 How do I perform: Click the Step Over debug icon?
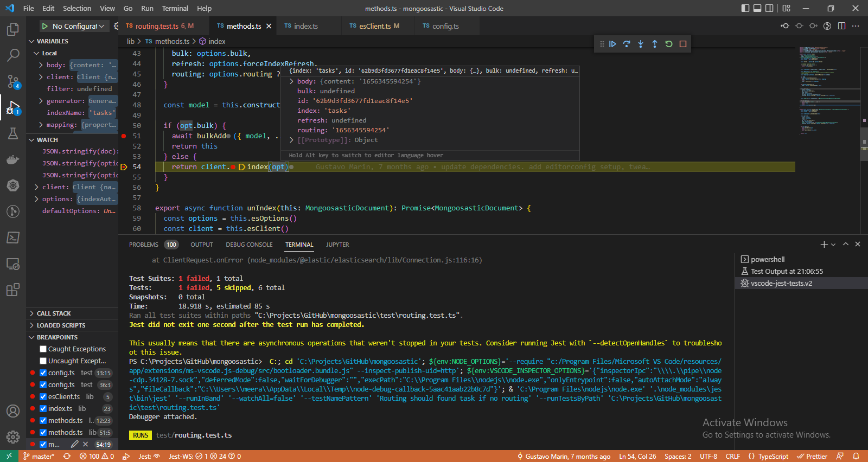(x=627, y=44)
